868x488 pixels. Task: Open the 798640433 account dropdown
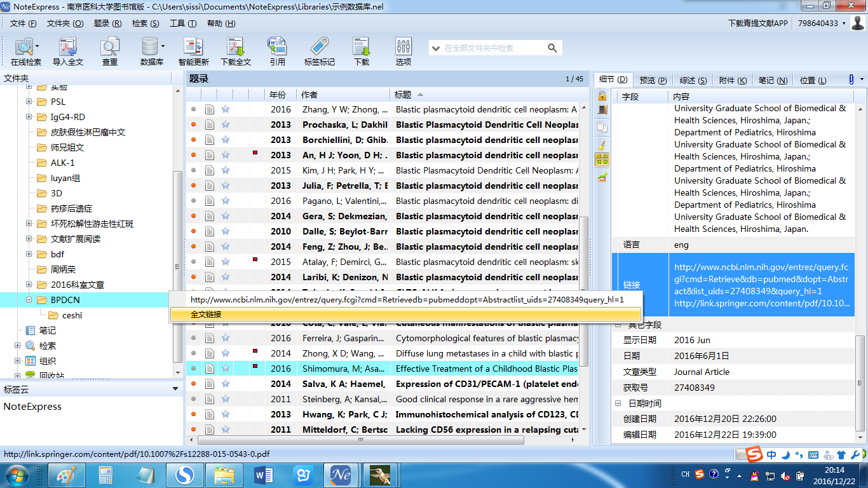pyautogui.click(x=822, y=24)
